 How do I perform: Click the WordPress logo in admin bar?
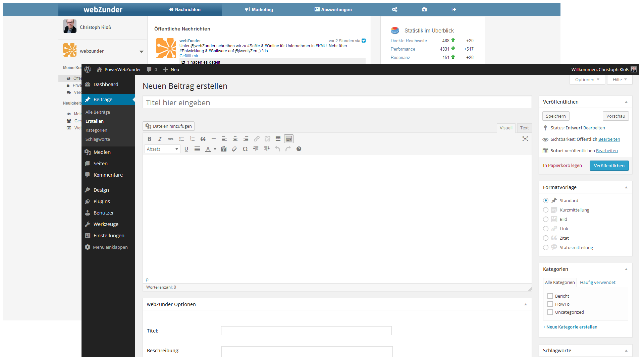click(88, 69)
